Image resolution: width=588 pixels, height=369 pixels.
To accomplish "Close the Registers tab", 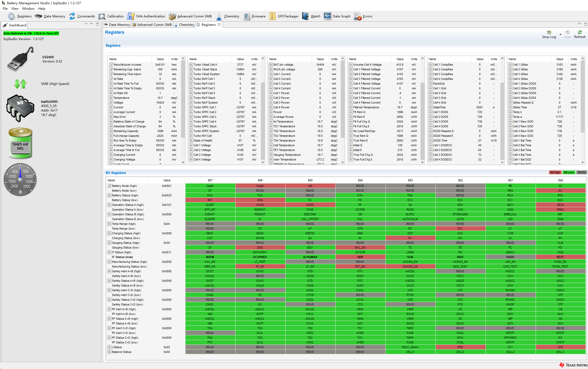I will click(x=219, y=25).
